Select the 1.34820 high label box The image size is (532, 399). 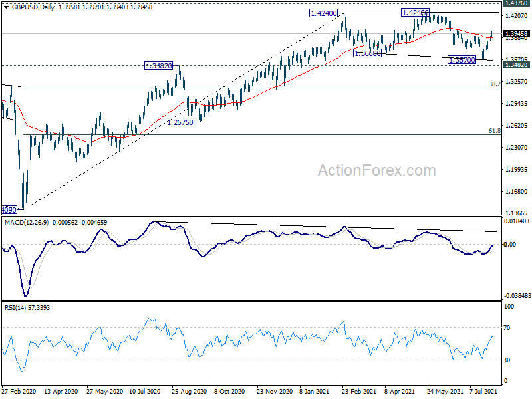point(158,65)
